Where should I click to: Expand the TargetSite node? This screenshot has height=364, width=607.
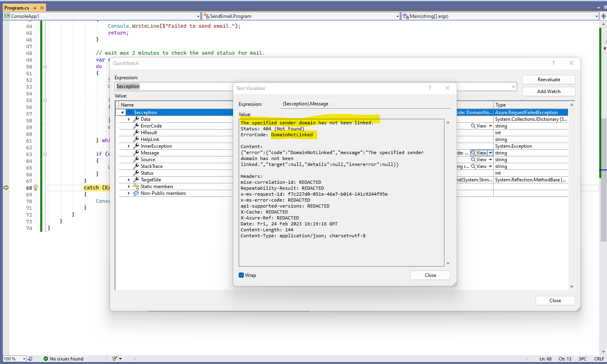(x=128, y=180)
